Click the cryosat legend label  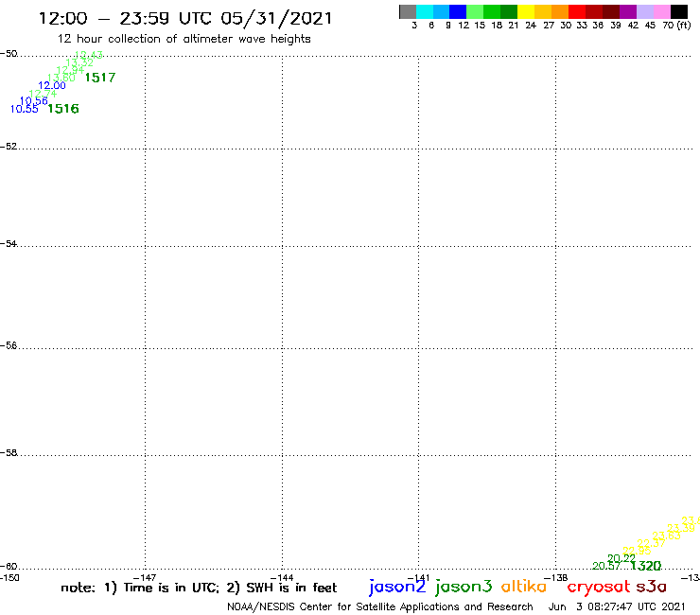[x=599, y=587]
